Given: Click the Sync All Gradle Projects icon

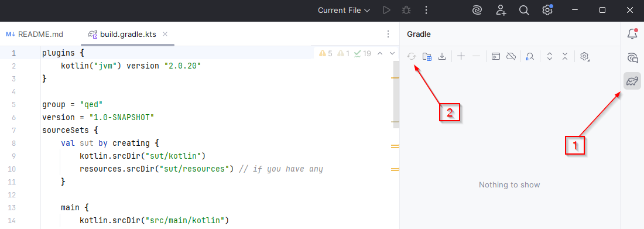Looking at the screenshot, I should coord(412,56).
